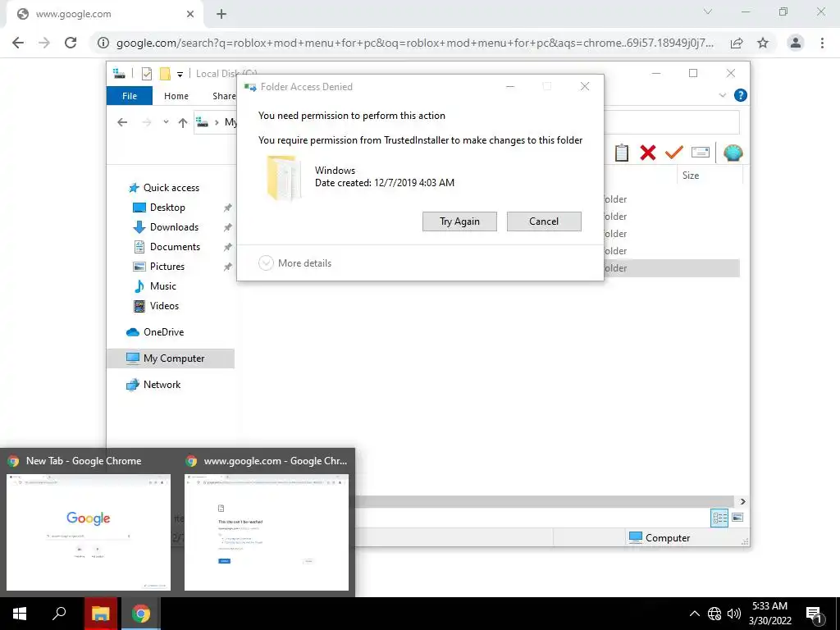Sort by the Size column header
Screen dimensions: 840x630
[690, 176]
